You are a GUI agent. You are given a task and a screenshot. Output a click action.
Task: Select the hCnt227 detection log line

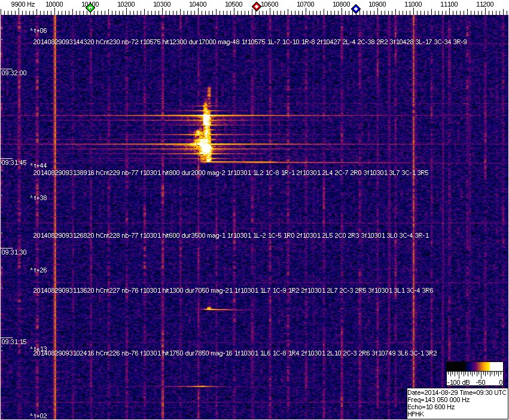[x=233, y=290]
